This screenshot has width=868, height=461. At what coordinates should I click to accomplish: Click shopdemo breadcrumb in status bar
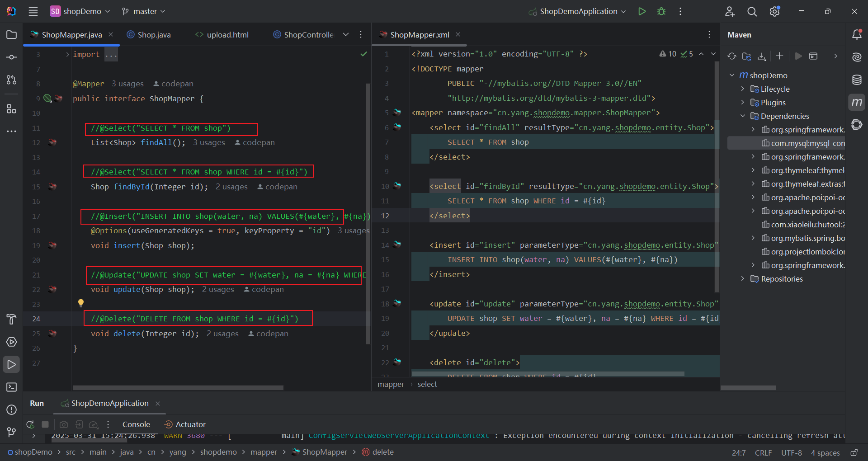[218, 452]
